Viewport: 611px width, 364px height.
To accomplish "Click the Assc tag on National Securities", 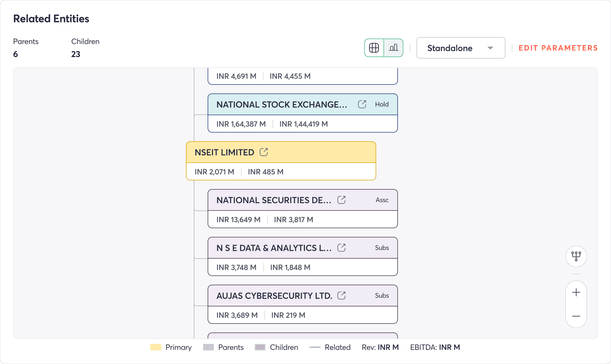I will point(382,200).
